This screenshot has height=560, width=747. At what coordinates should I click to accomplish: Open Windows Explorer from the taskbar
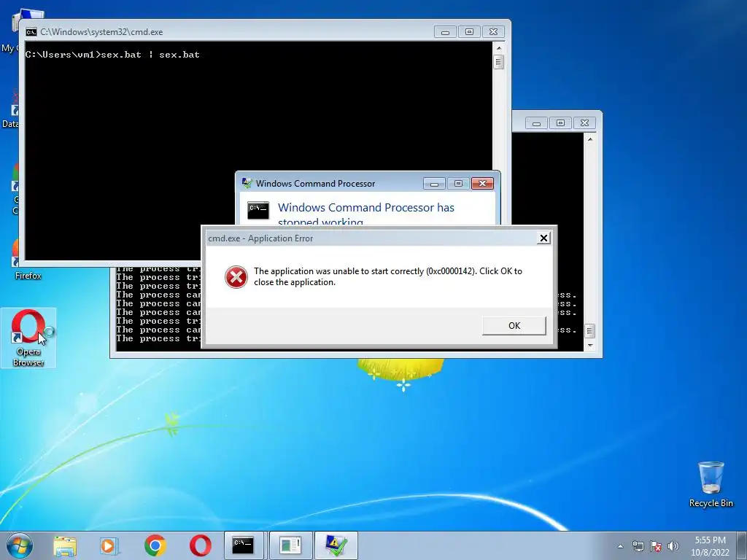tap(65, 545)
